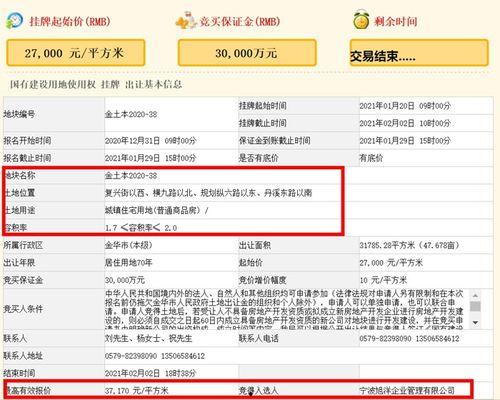The image size is (500, 400).
Task: Click the globe icon beside 挂牌起始价
Action: (x=14, y=20)
